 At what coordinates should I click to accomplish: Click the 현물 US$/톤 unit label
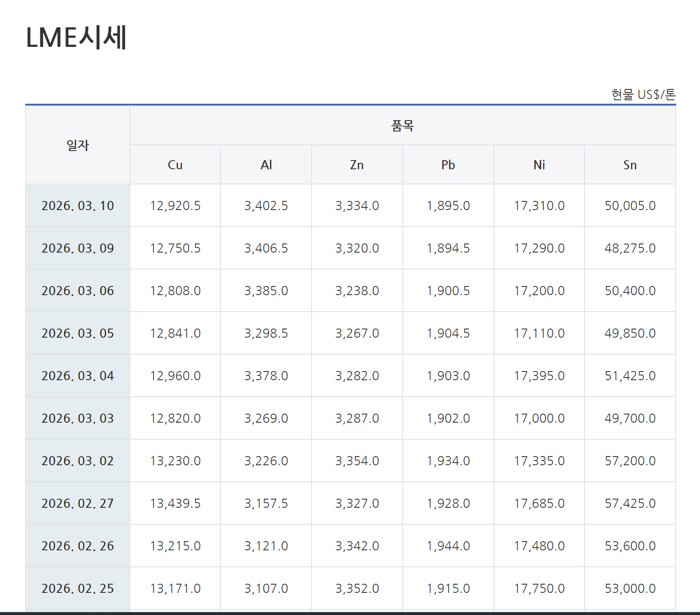click(643, 95)
